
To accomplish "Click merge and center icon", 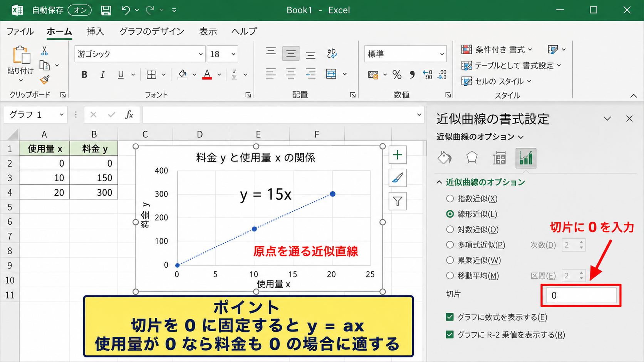I will tap(331, 73).
